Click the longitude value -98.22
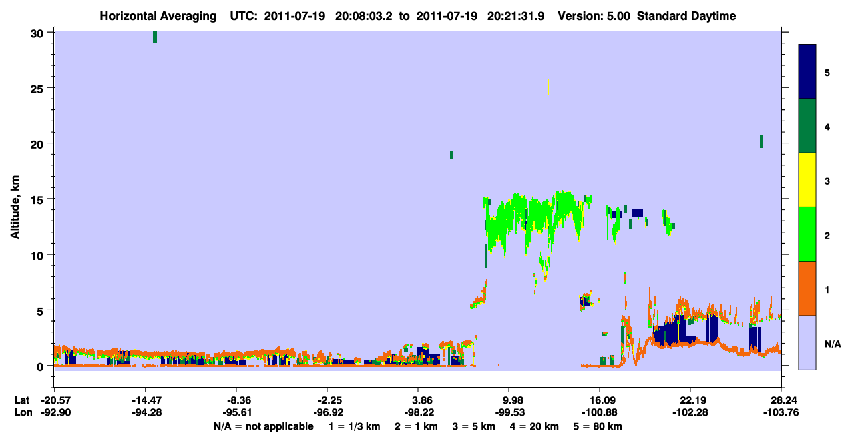The image size is (868, 445). tap(418, 412)
